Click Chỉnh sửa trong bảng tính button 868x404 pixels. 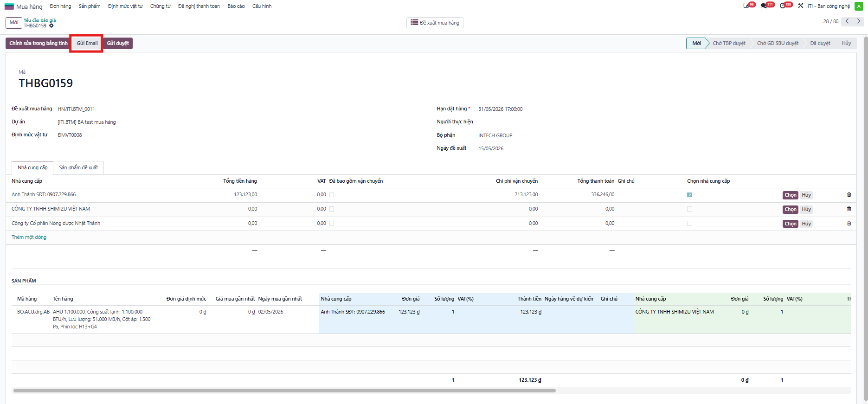39,43
